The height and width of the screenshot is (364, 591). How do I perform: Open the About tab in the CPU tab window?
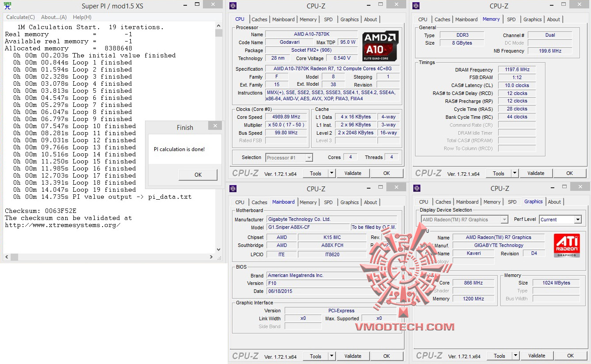[370, 19]
